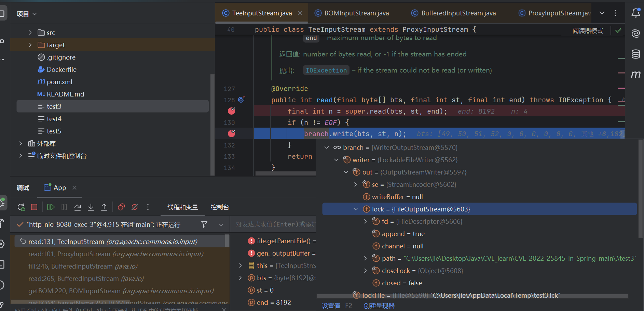The width and height of the screenshot is (644, 311).
Task: Select read:101 ProxyInputStream frame
Action: [x=116, y=254]
